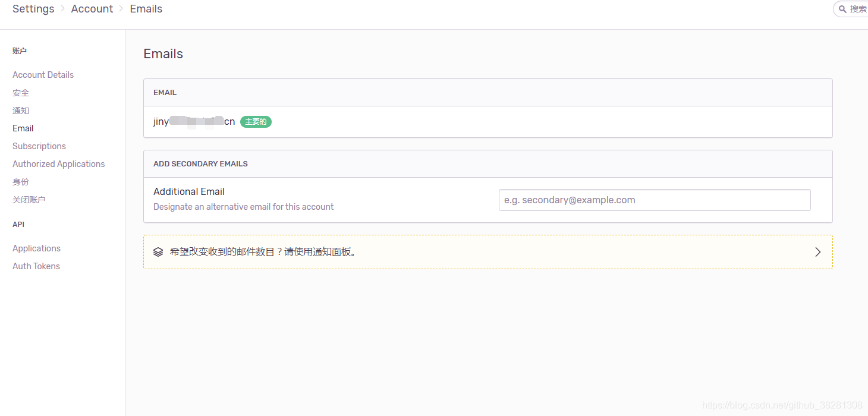This screenshot has width=868, height=416.
Task: Click ADD SECONDARY EMAILS header
Action: (x=201, y=164)
